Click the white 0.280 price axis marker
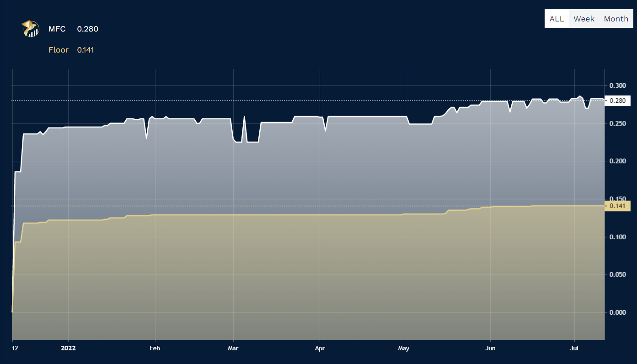The width and height of the screenshot is (637, 364). point(617,101)
